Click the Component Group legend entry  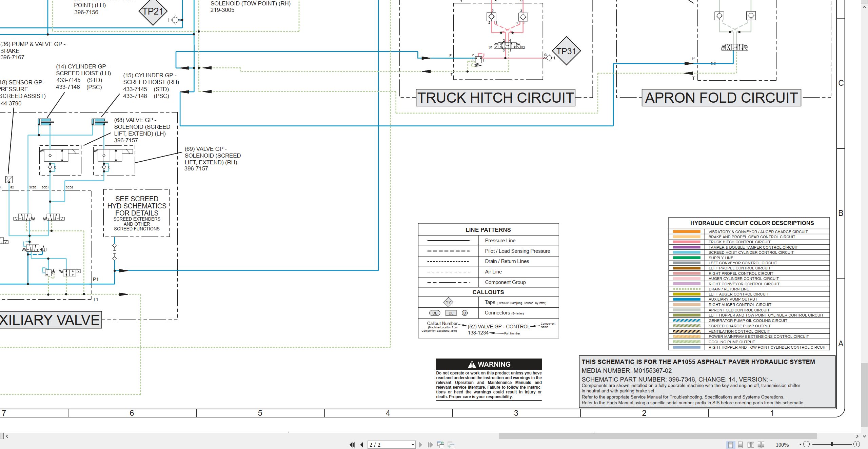[505, 282]
